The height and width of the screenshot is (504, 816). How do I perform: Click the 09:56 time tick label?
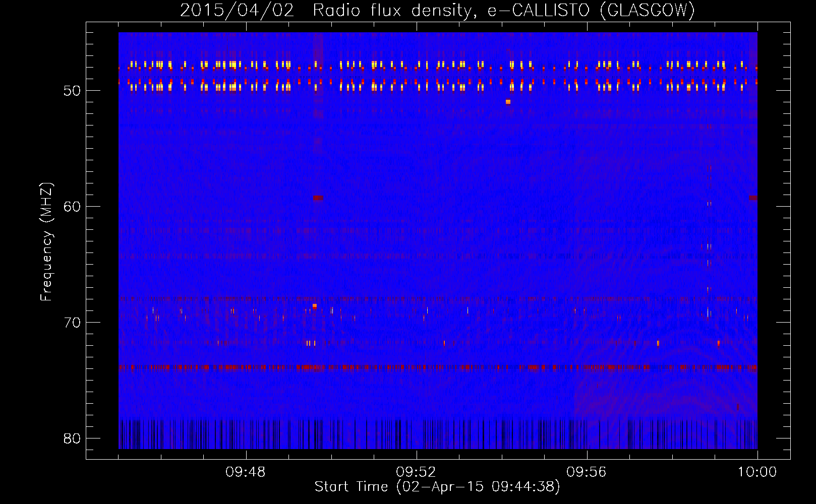587,472
